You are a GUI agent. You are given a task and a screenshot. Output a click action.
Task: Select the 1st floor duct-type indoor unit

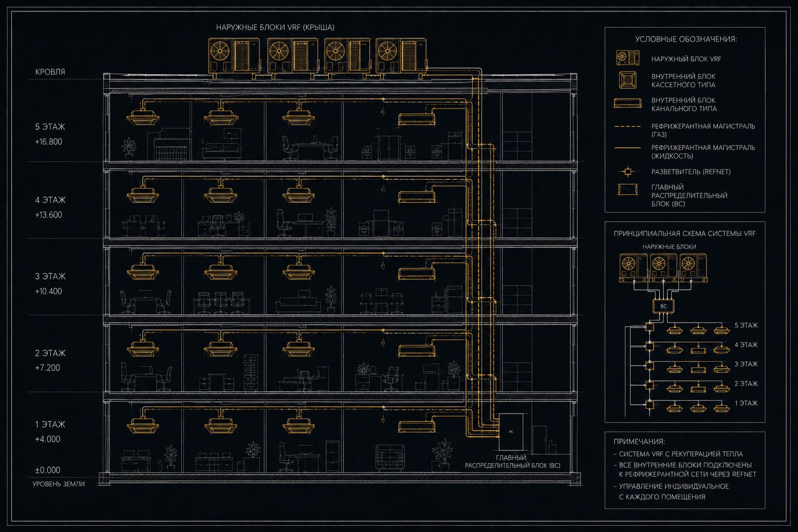[416, 427]
